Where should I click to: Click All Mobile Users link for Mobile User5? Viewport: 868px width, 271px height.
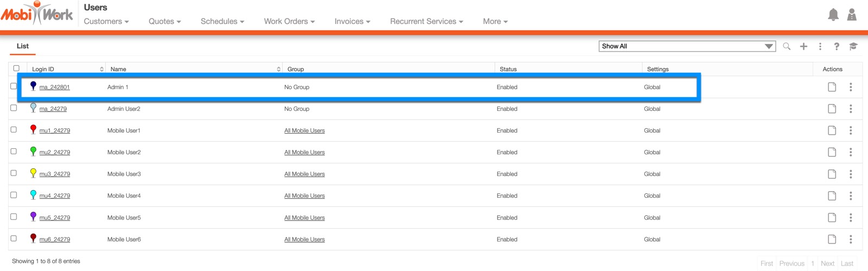coord(304,218)
